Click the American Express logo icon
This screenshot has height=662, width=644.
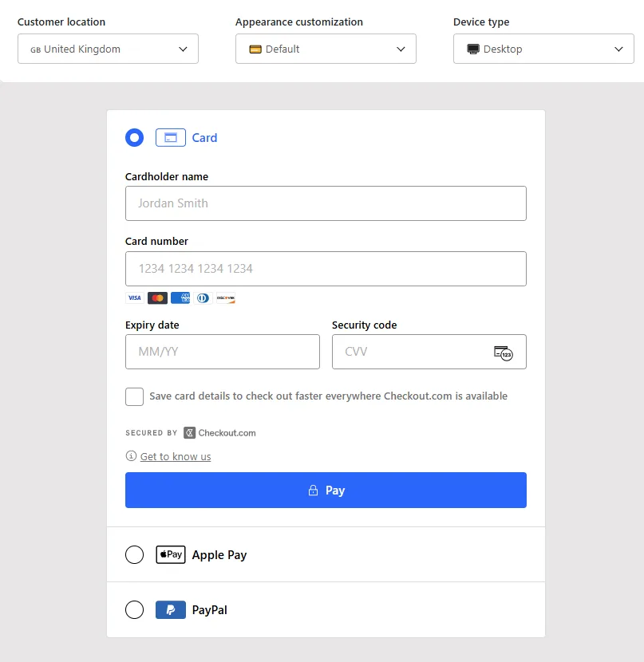pos(180,298)
